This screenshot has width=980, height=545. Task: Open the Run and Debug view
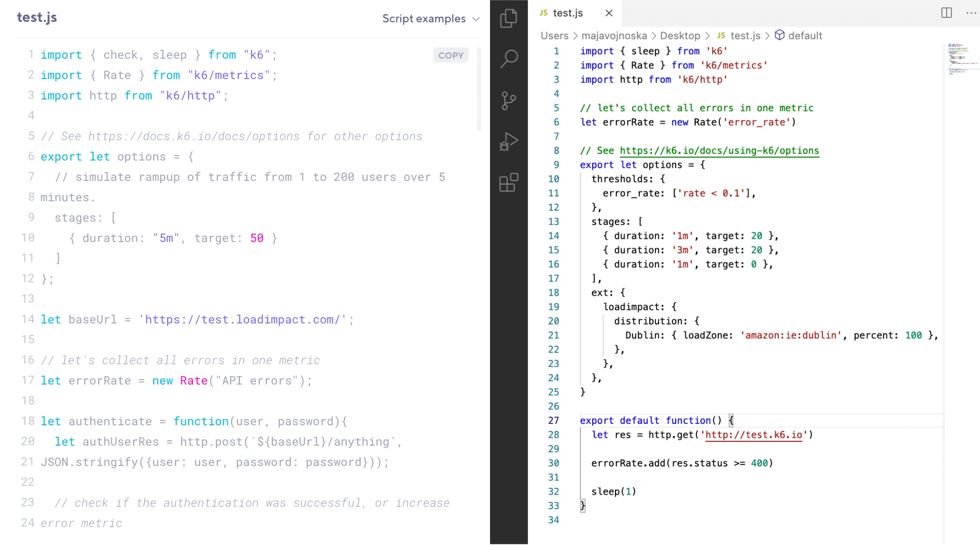508,142
